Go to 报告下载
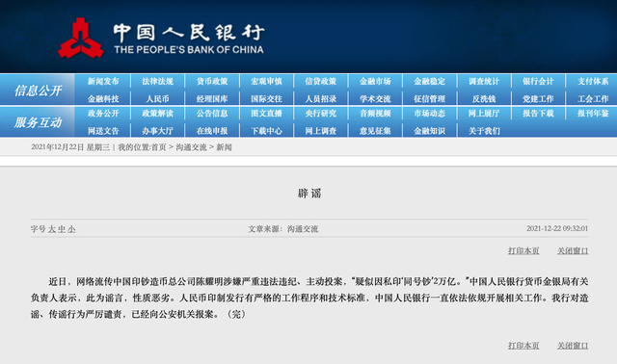 point(538,114)
